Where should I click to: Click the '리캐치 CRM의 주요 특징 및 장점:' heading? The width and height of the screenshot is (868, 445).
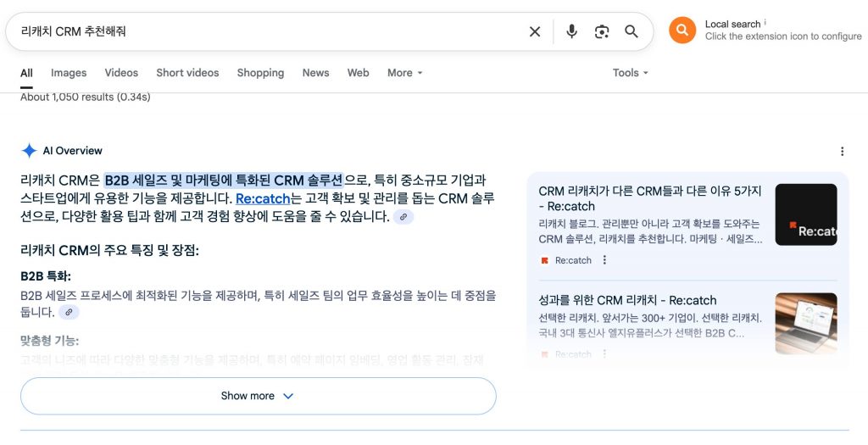click(109, 251)
